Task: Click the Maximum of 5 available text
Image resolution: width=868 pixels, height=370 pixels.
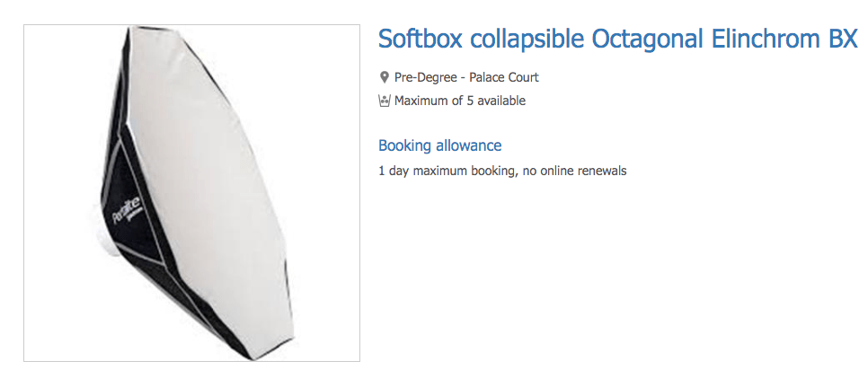Action: tap(460, 101)
